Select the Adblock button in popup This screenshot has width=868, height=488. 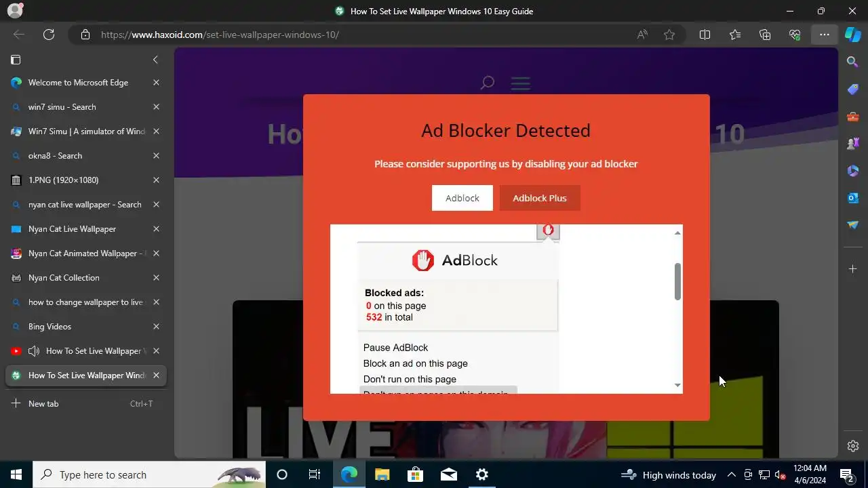462,198
